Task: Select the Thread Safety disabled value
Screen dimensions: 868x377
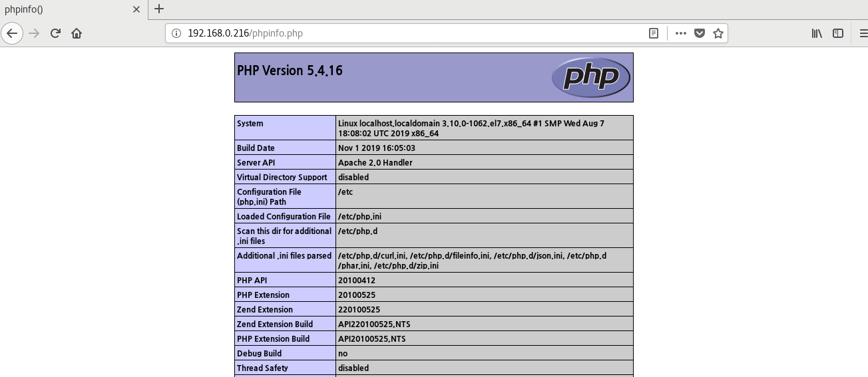Action: (353, 368)
